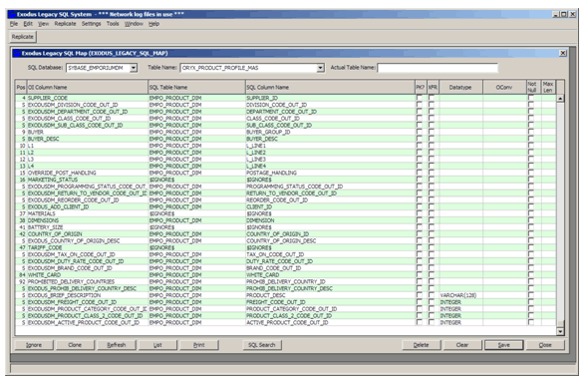Select the TARIFF_CODE cell
The image size is (588, 379).
pyautogui.click(x=87, y=248)
